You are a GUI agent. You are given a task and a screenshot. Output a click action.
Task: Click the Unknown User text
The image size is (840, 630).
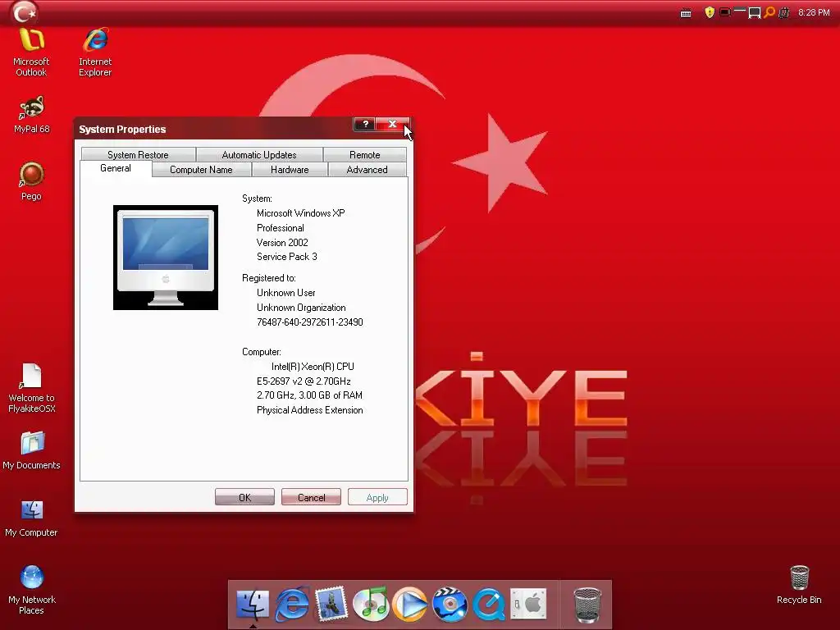286,293
